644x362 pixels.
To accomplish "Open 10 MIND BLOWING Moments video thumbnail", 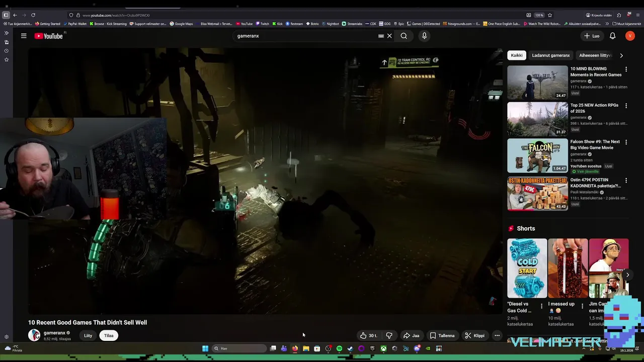I will (x=537, y=82).
